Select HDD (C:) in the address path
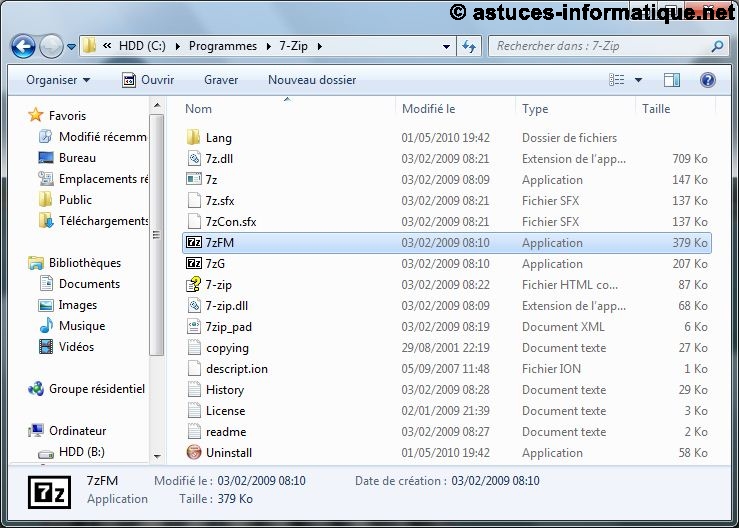This screenshot has width=739, height=528. tap(142, 46)
